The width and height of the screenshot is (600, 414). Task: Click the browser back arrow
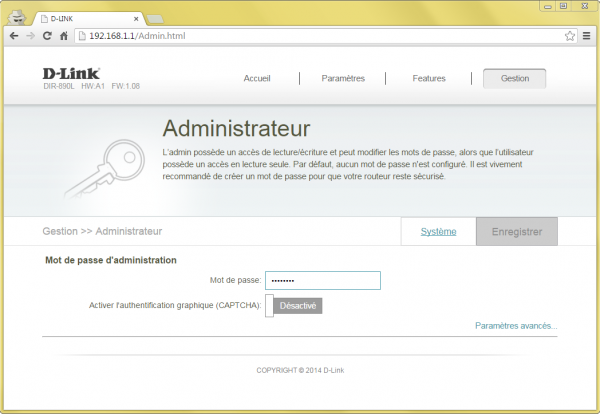[13, 35]
